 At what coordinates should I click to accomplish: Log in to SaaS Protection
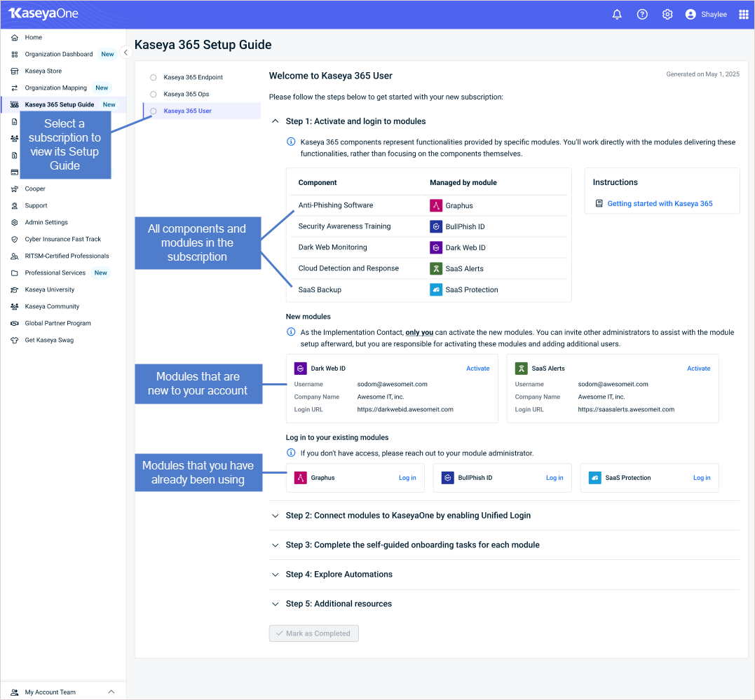pyautogui.click(x=702, y=478)
